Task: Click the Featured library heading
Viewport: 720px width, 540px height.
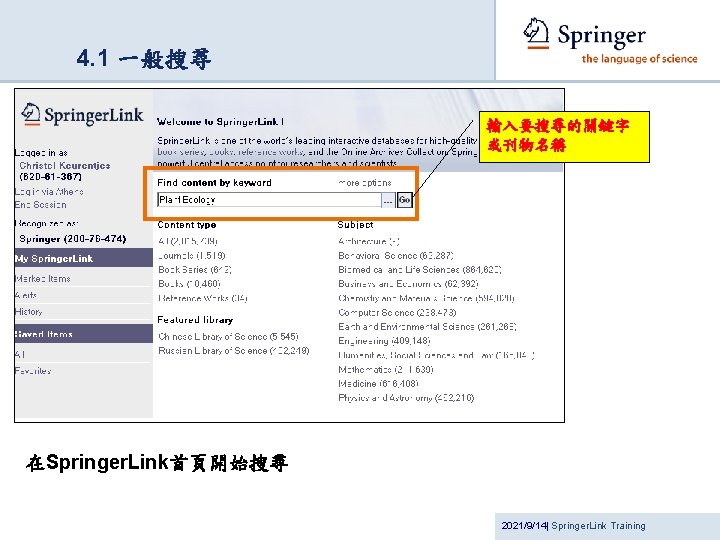Action: pyautogui.click(x=195, y=320)
